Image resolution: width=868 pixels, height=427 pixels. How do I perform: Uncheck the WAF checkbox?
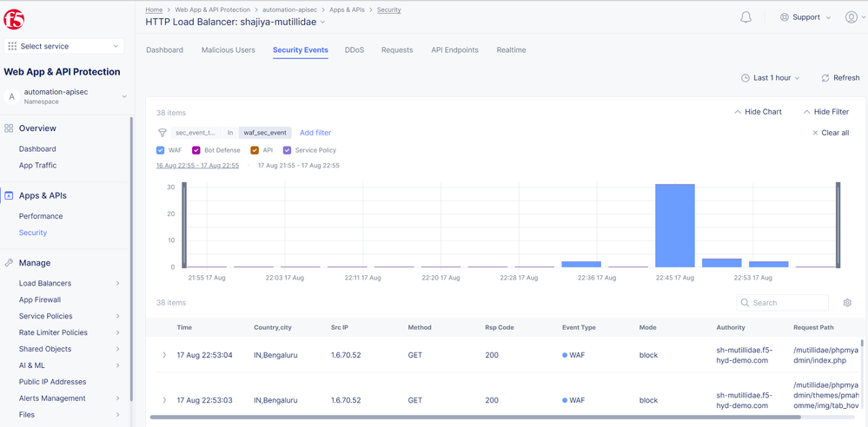coord(161,150)
